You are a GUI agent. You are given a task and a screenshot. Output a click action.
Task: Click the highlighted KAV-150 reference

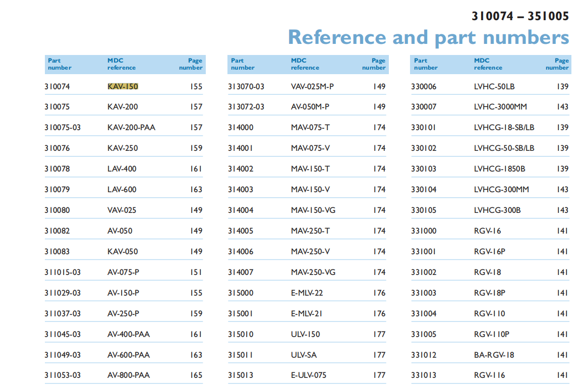coord(123,86)
